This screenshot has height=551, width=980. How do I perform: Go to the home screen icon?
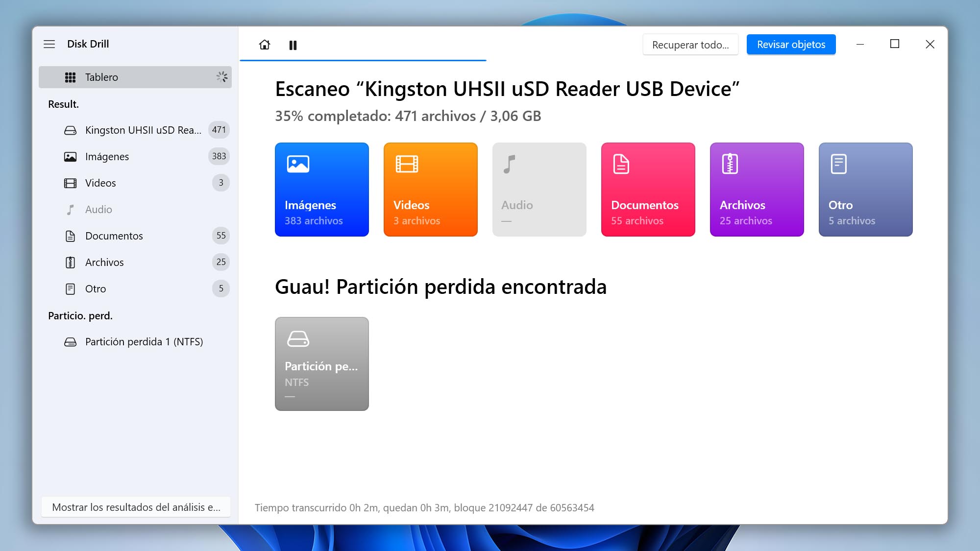coord(265,45)
